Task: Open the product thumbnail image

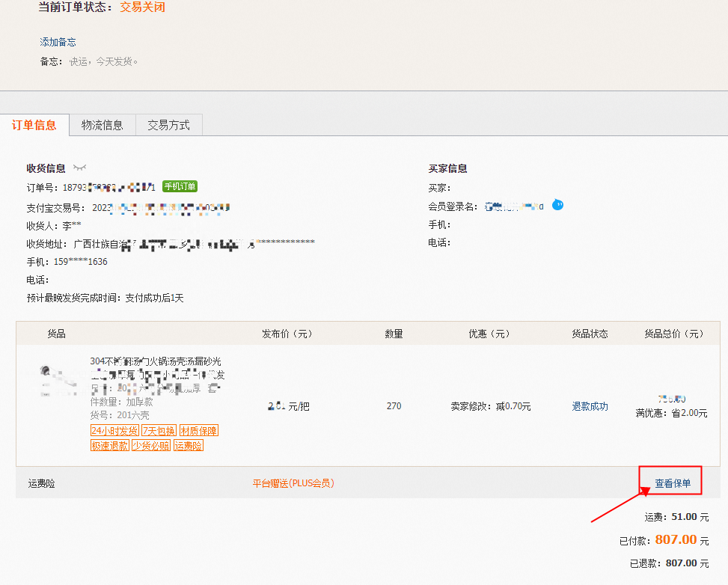Action: (x=58, y=382)
